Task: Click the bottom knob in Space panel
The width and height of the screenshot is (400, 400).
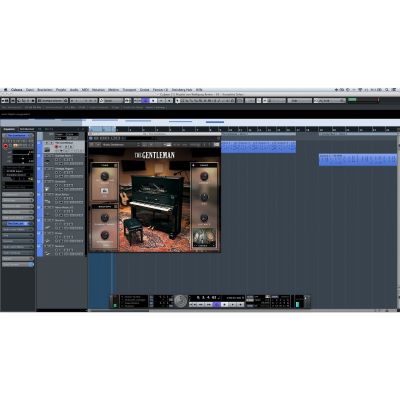Action: click(204, 218)
